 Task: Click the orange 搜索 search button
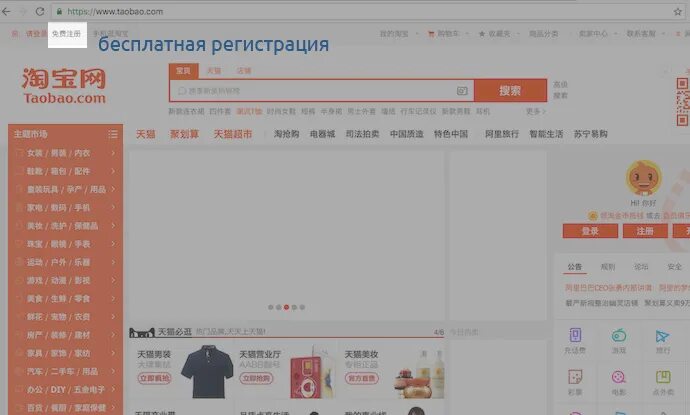coord(510,91)
